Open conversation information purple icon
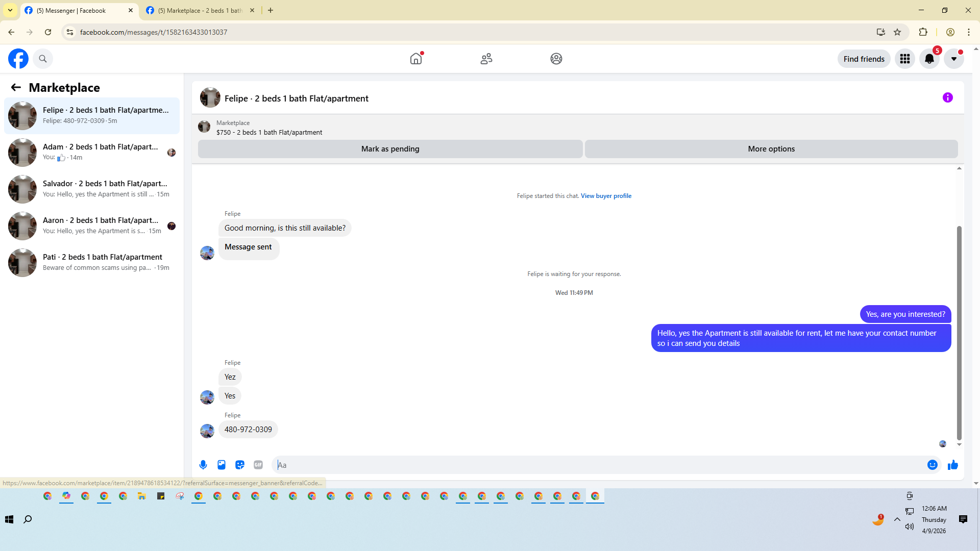The height and width of the screenshot is (551, 980). tap(947, 97)
